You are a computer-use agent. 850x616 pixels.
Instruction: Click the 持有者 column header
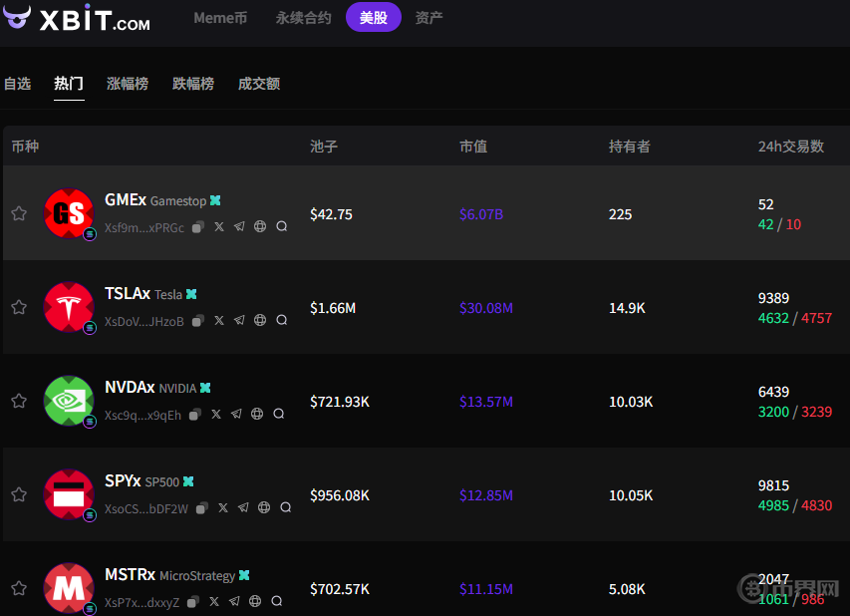point(629,147)
